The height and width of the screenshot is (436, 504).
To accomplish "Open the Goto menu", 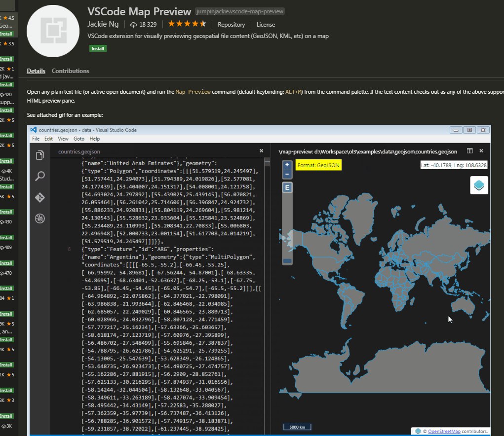I will coord(79,139).
